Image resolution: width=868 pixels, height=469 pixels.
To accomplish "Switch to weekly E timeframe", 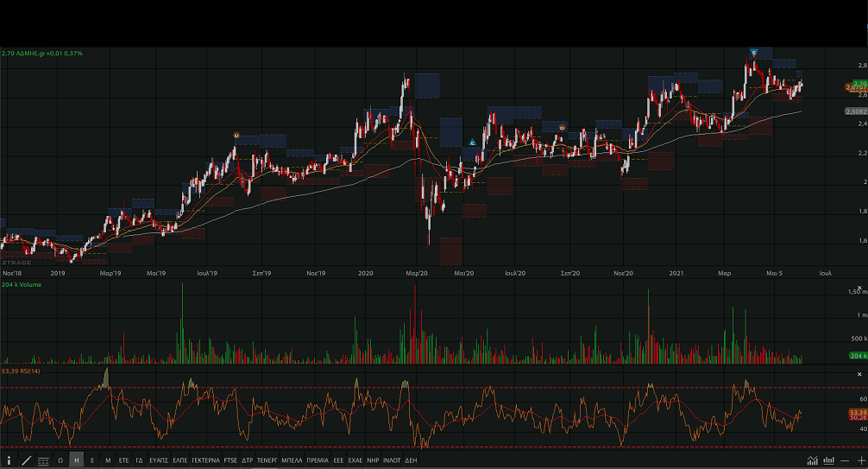I will pyautogui.click(x=92, y=461).
